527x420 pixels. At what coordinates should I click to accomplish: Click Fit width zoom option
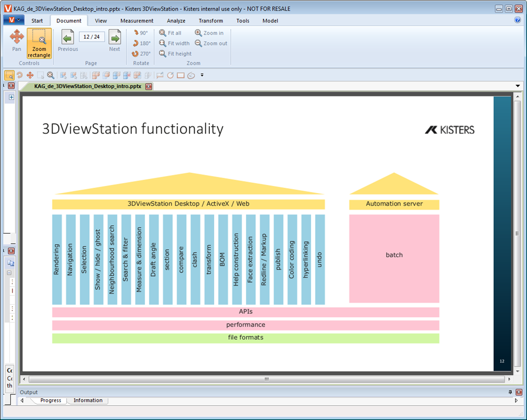[174, 43]
